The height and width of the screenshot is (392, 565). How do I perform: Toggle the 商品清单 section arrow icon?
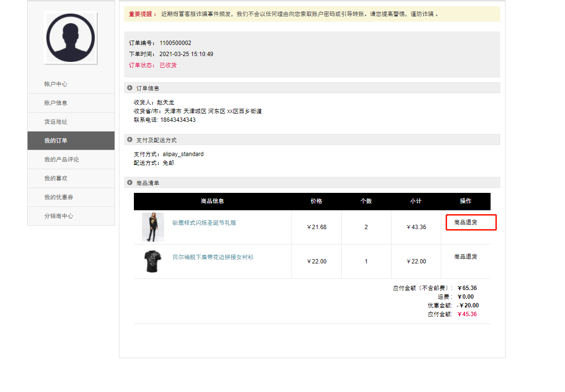point(130,183)
